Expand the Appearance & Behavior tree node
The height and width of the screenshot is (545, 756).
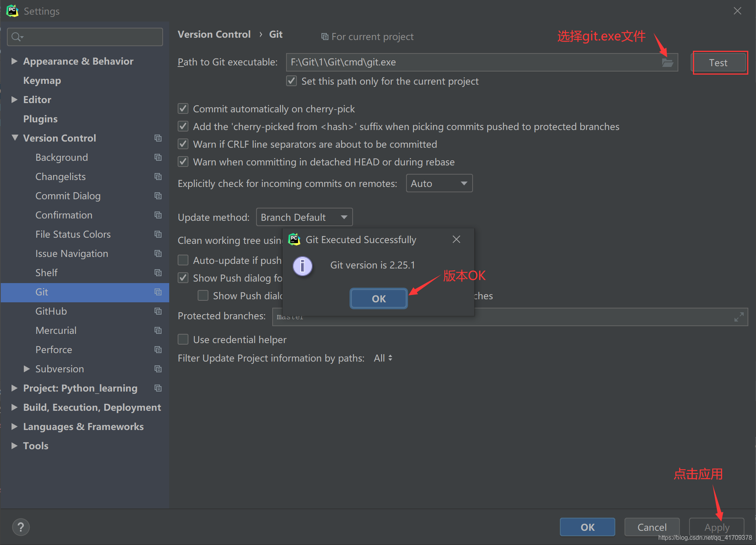point(14,61)
